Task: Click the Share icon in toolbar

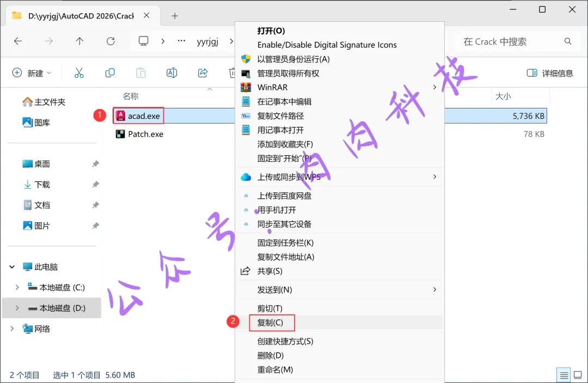Action: (203, 73)
